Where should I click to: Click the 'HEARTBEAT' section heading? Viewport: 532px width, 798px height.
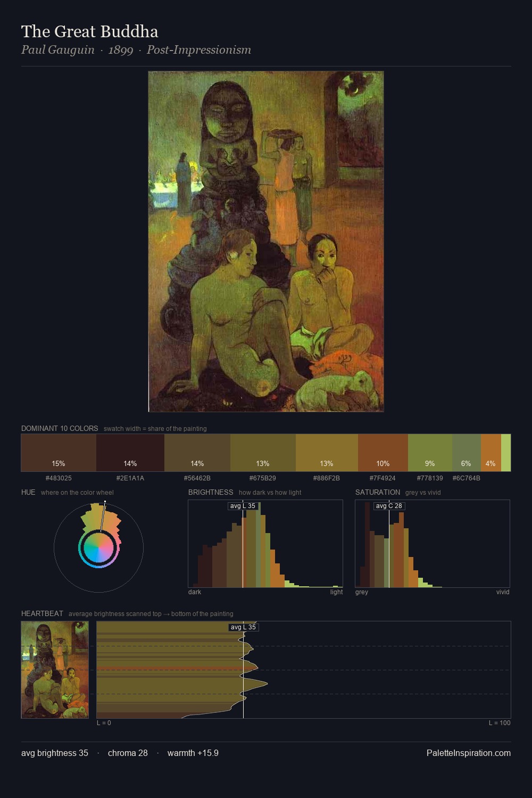coord(42,613)
